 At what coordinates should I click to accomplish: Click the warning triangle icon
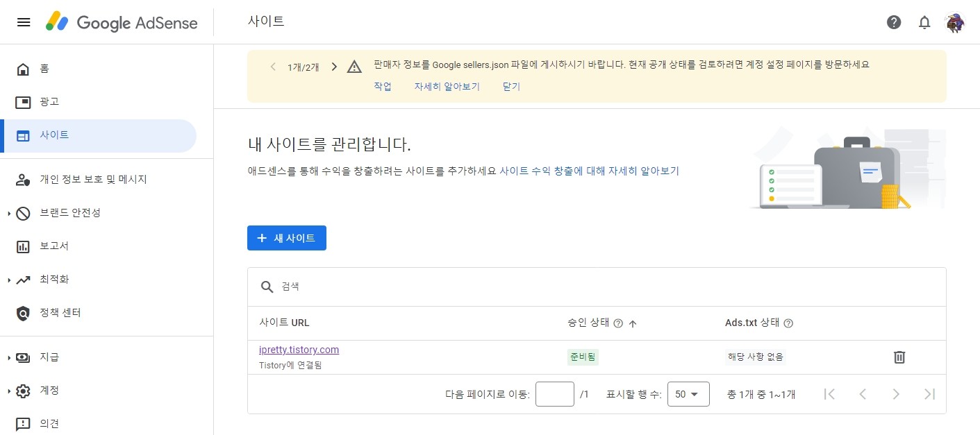coord(355,67)
